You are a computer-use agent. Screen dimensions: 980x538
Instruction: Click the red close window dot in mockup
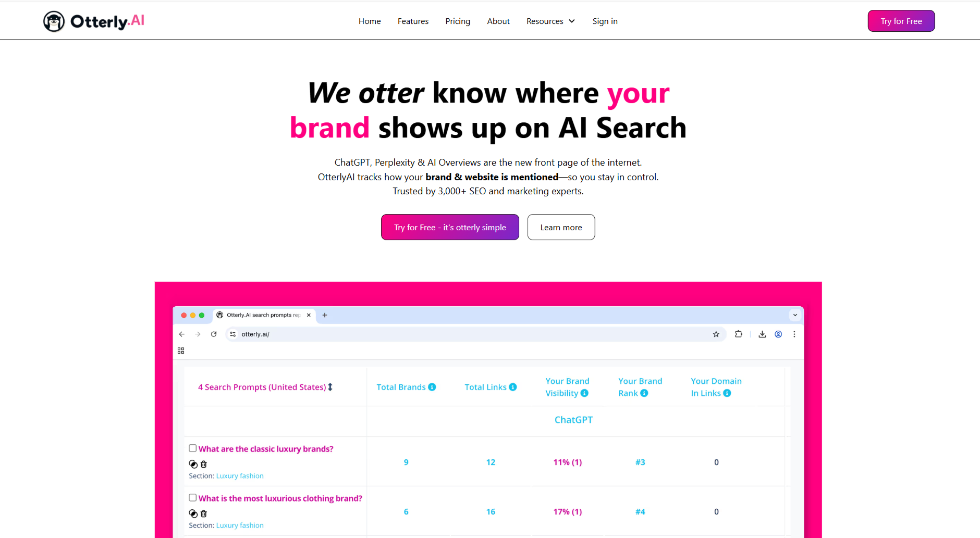click(x=183, y=315)
